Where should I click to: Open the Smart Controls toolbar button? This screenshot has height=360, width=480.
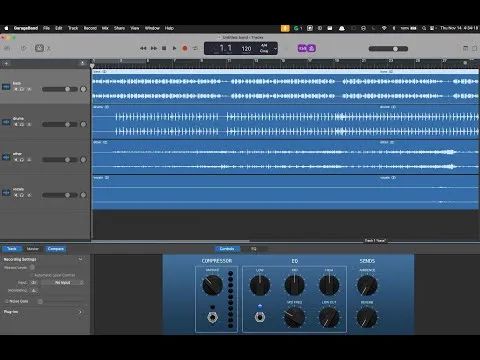[39, 48]
